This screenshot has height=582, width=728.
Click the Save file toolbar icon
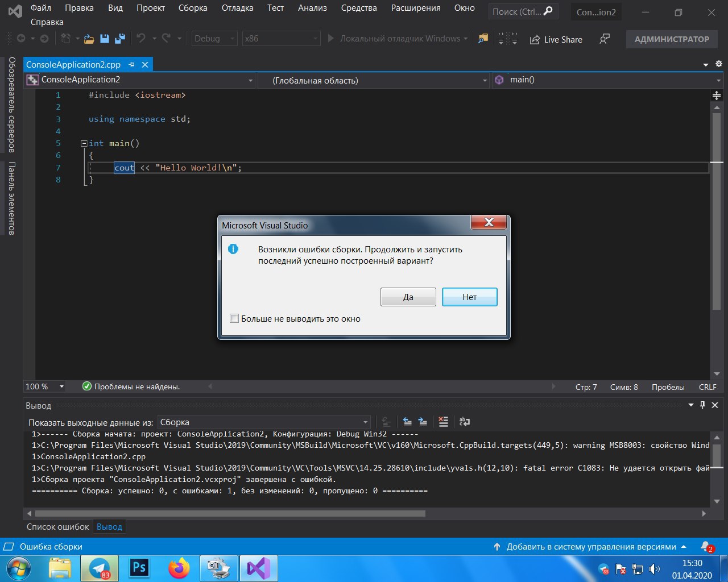coord(104,39)
